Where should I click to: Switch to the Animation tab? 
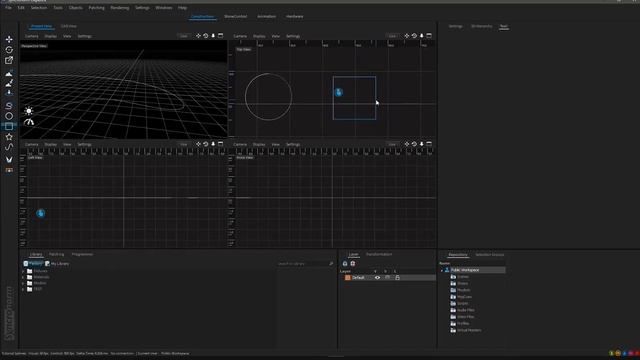coord(267,16)
